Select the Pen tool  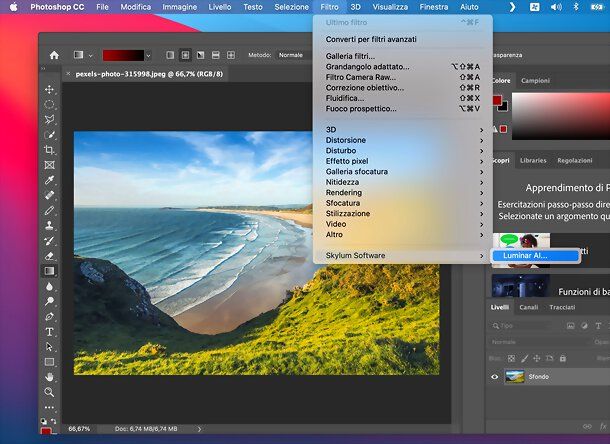point(49,317)
